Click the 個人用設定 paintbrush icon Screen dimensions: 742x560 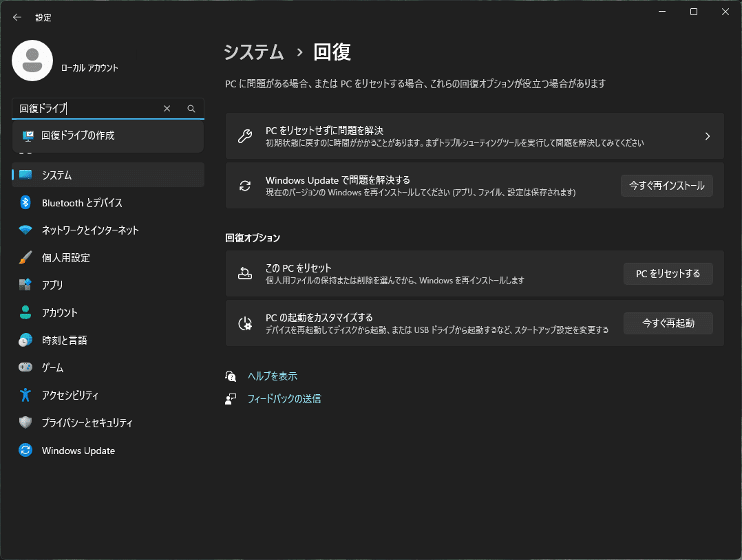(25, 257)
